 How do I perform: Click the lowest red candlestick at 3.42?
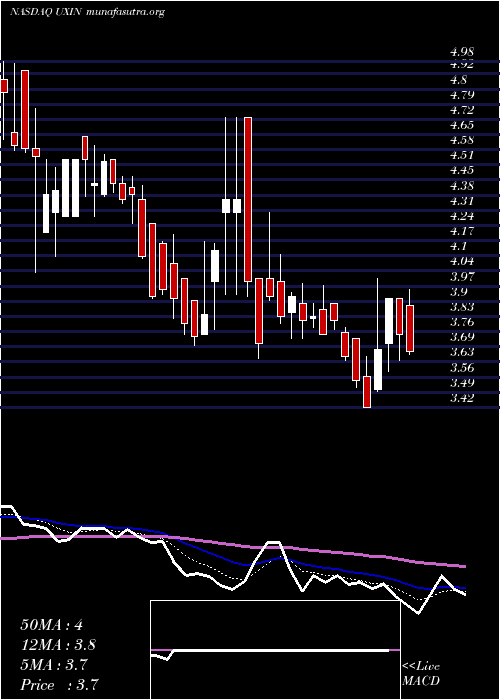click(367, 392)
